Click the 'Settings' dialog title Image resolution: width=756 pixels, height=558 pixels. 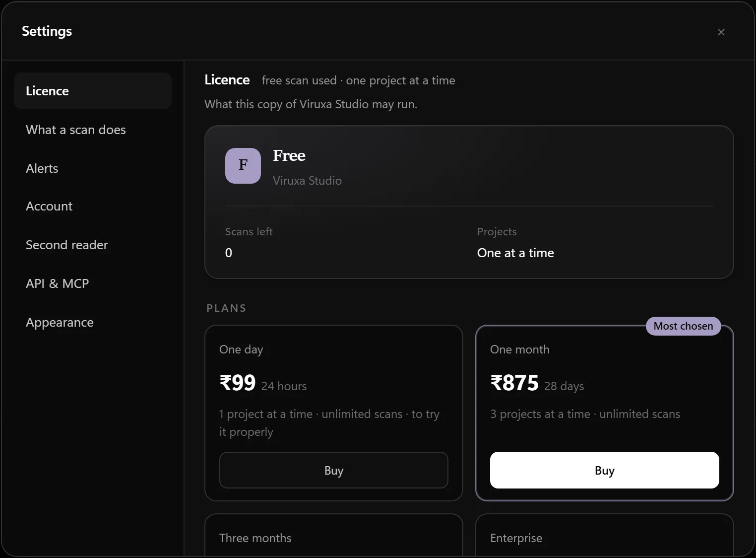(47, 31)
